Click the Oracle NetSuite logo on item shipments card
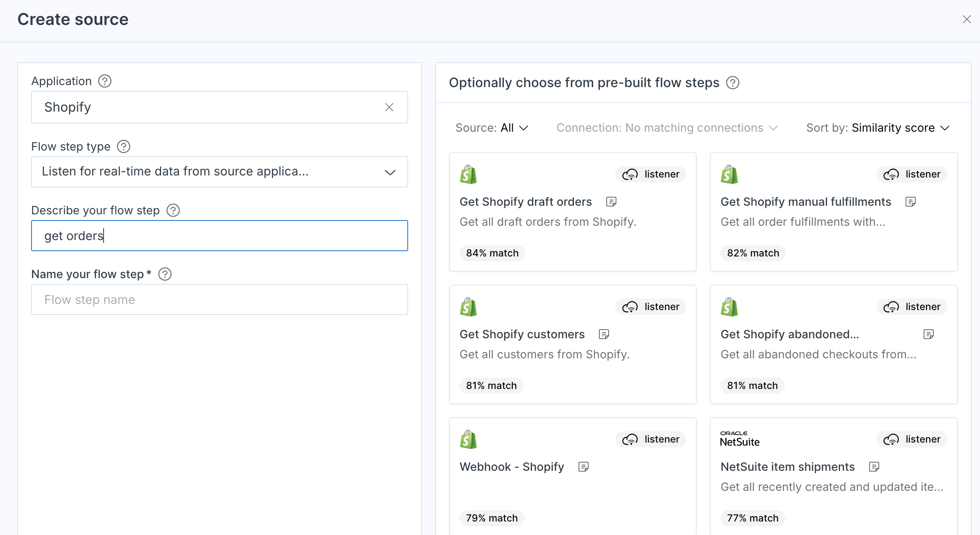 740,439
